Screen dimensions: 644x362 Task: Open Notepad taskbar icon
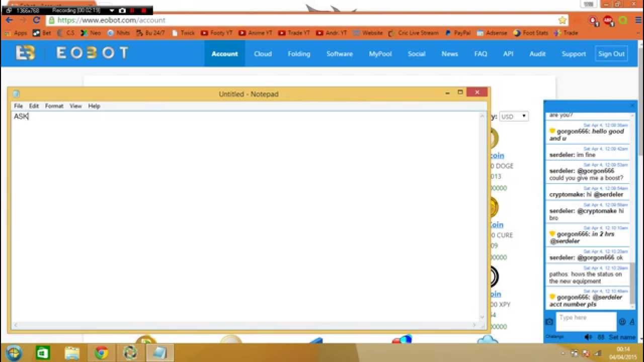coord(159,353)
